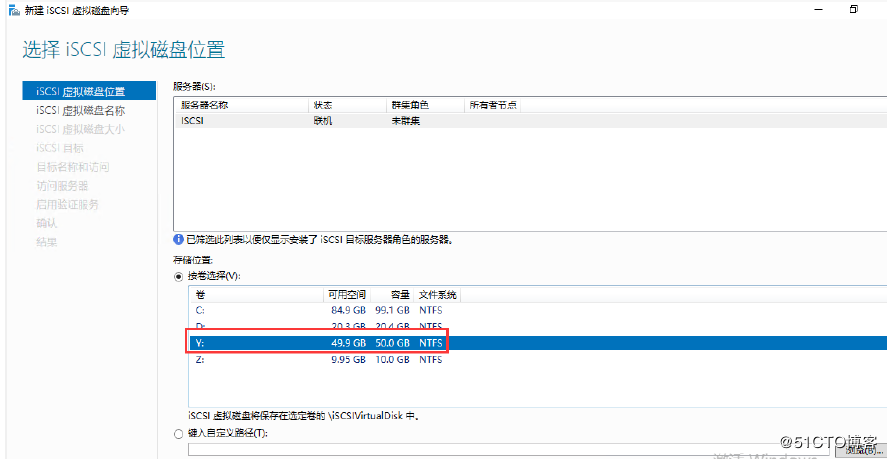Open the 访问服务器 step

pyautogui.click(x=62, y=186)
